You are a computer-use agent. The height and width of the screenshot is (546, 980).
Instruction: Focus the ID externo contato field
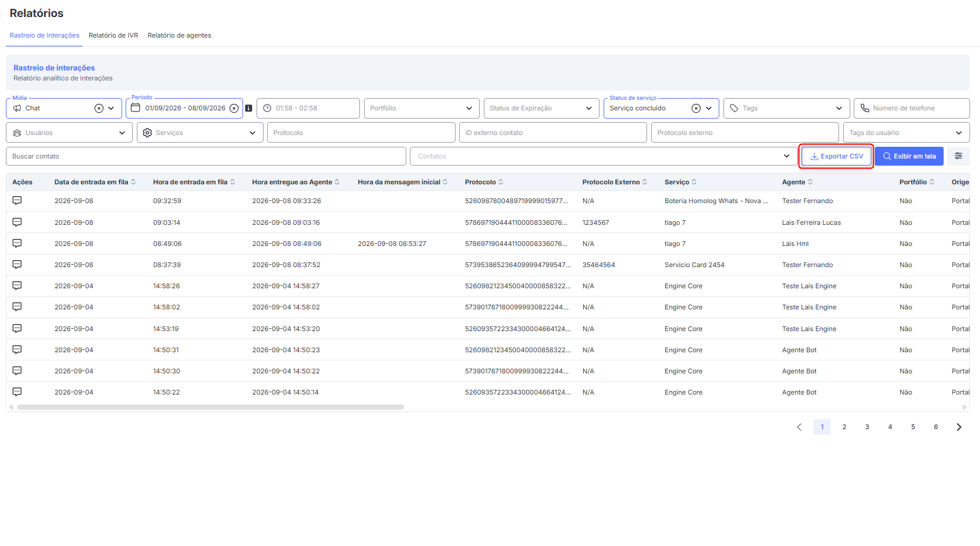pyautogui.click(x=553, y=133)
